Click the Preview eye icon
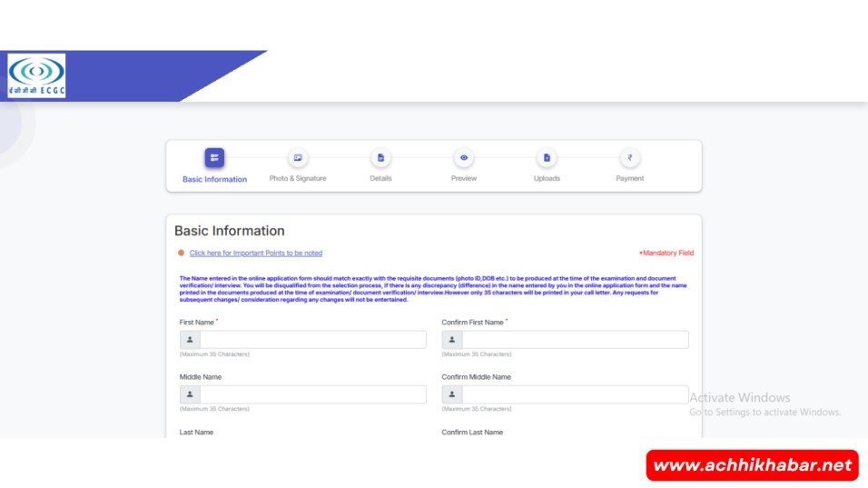The height and width of the screenshot is (488, 868). [x=464, y=157]
